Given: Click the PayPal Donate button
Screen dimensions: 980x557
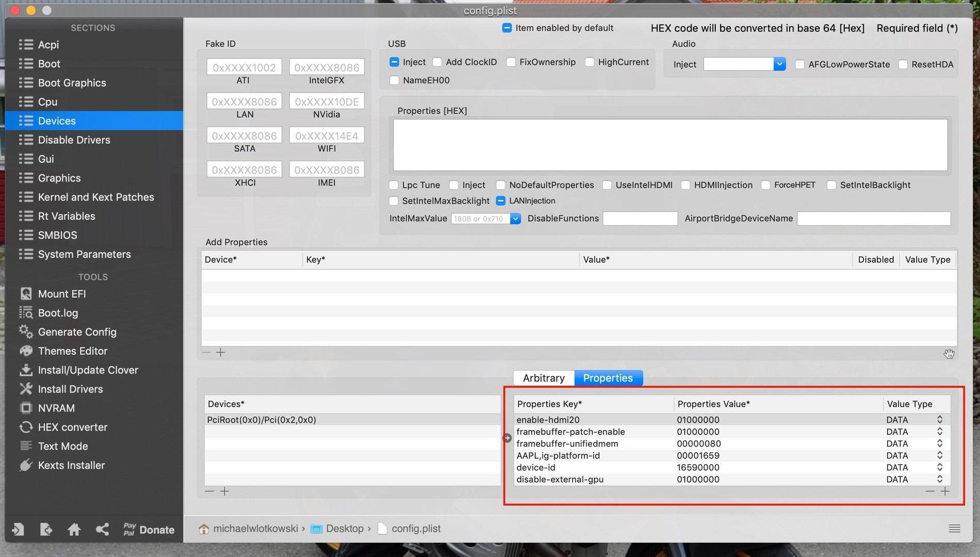Looking at the screenshot, I should click(x=149, y=530).
